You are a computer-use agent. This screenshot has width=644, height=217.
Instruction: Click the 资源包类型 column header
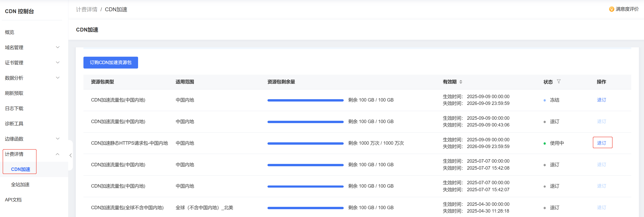coord(102,82)
